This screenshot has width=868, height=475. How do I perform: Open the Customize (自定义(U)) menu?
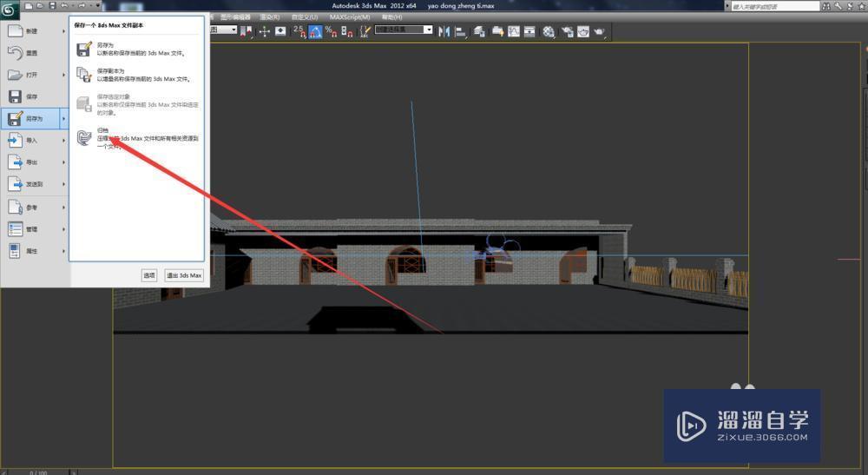point(305,17)
